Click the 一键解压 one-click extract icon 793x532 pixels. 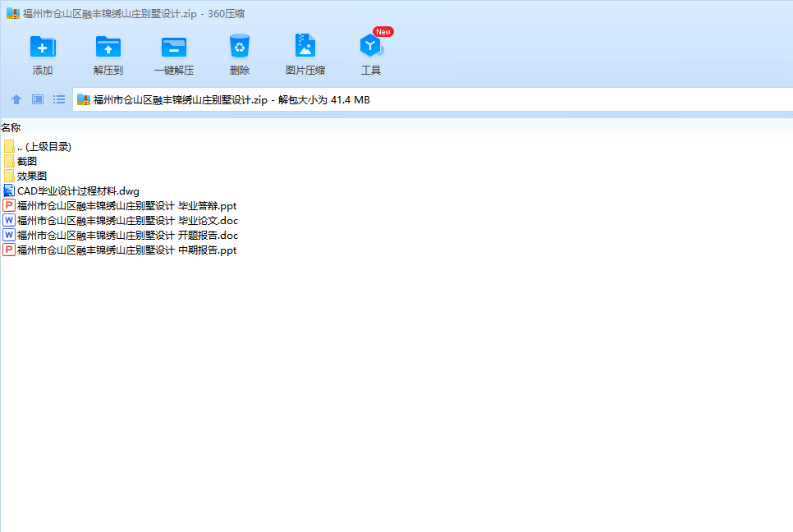pos(174,47)
